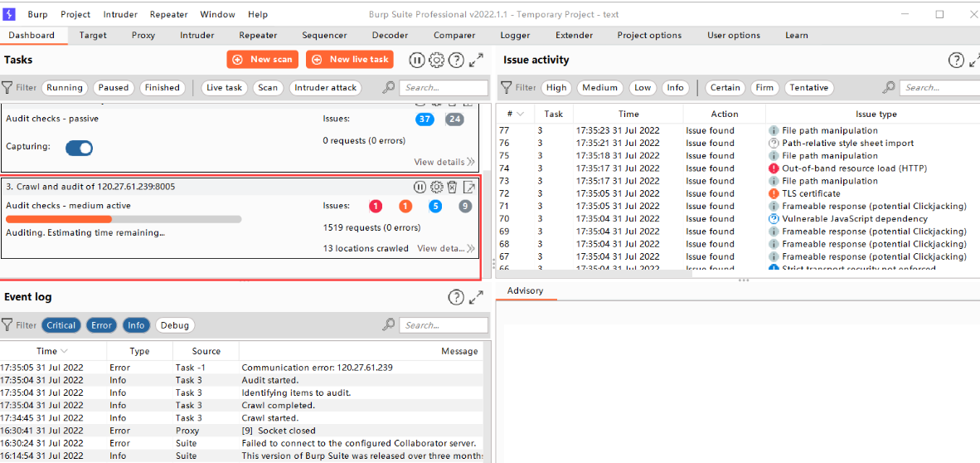Toggle the Paused tasks filter
This screenshot has height=463, width=980.
(113, 88)
